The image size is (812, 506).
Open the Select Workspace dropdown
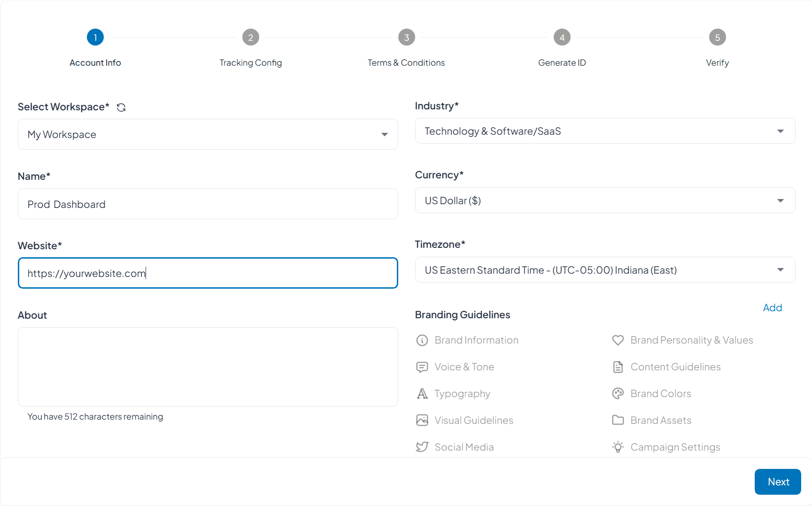click(x=208, y=135)
